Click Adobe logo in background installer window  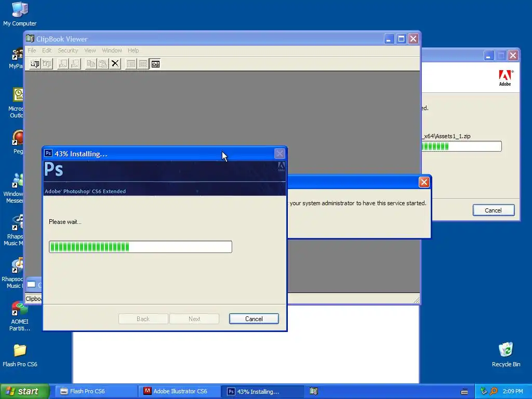point(506,78)
